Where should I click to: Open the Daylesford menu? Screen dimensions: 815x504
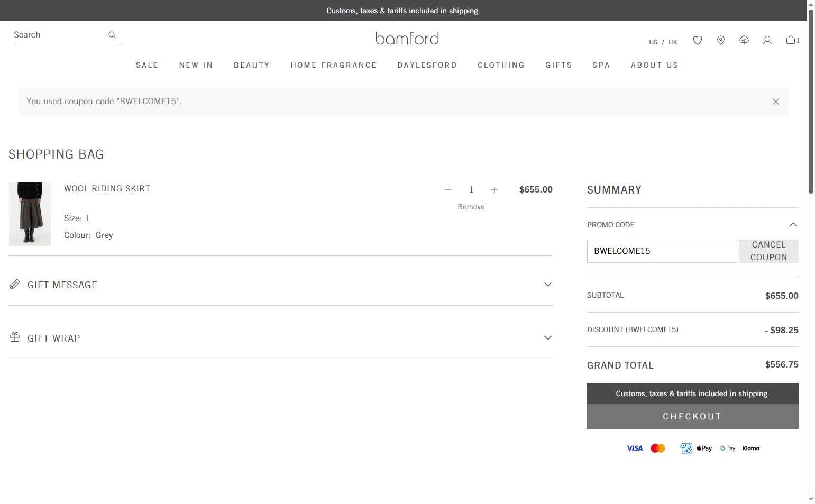427,65
